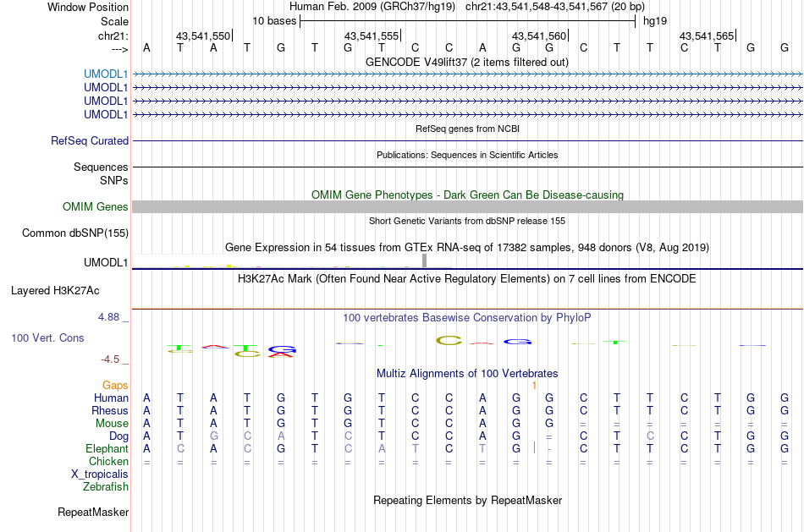Click the 4.88 conservation upper bound value
The height and width of the screenshot is (532, 804).
108,317
